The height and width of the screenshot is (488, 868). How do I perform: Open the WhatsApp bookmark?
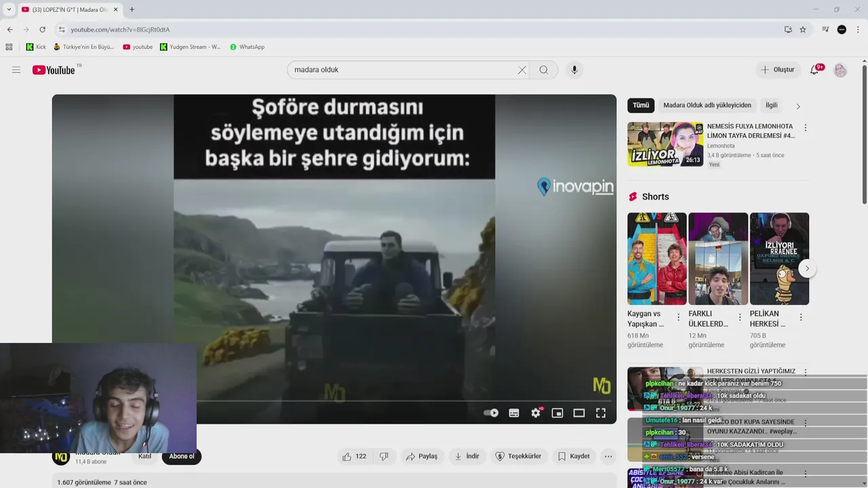pyautogui.click(x=247, y=47)
